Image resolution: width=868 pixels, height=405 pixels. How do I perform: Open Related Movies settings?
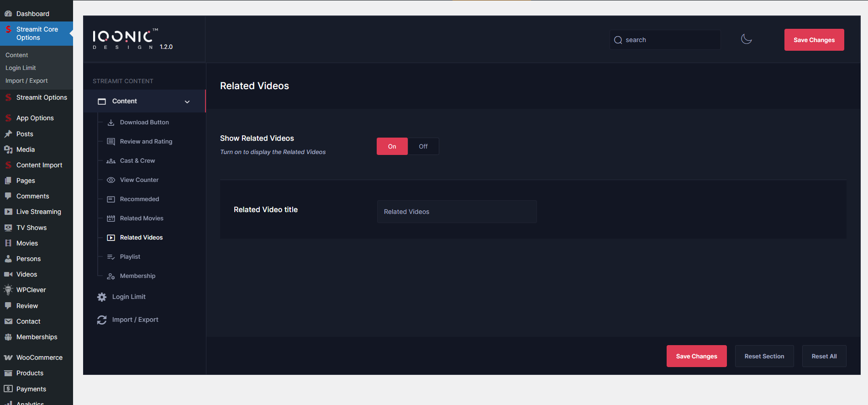point(142,218)
